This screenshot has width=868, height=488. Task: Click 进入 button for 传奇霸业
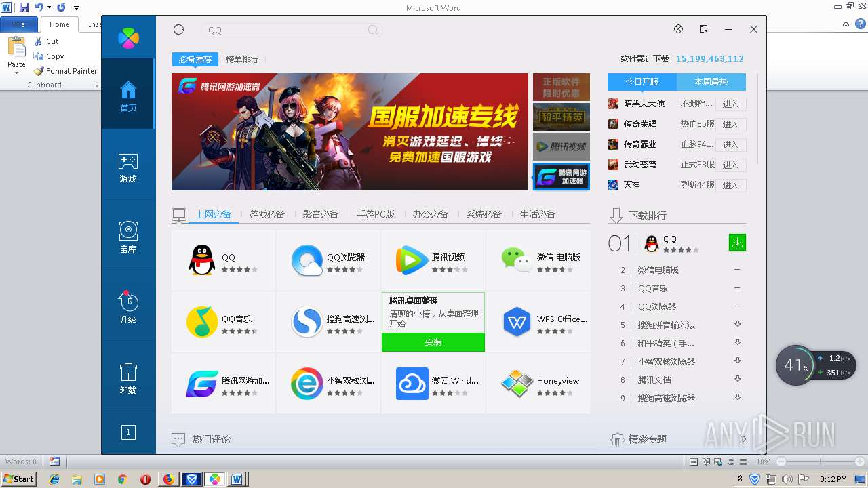[730, 145]
